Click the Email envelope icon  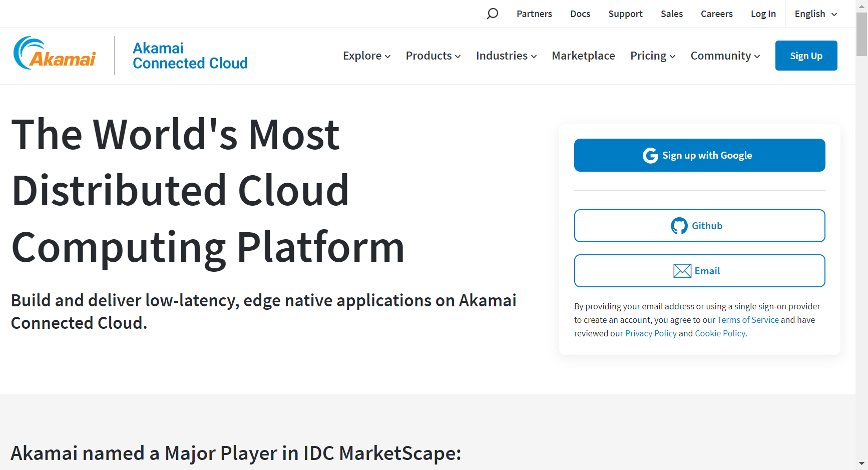682,271
